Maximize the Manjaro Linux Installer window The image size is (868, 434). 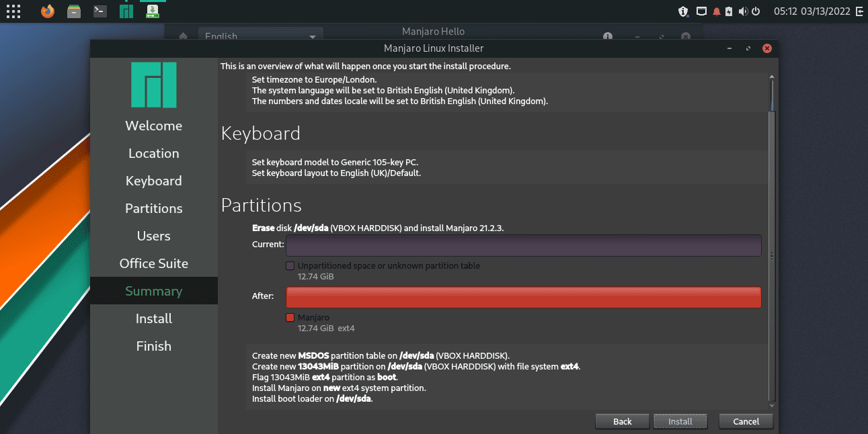(748, 48)
